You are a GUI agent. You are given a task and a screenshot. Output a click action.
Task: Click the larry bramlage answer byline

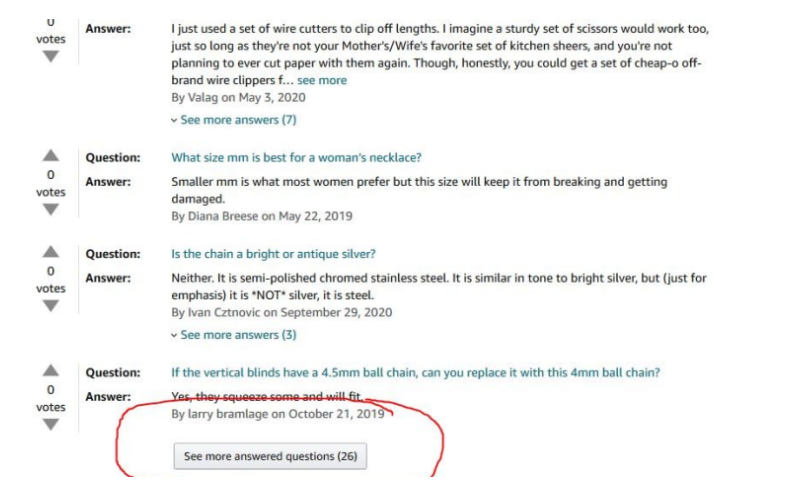[x=277, y=412]
